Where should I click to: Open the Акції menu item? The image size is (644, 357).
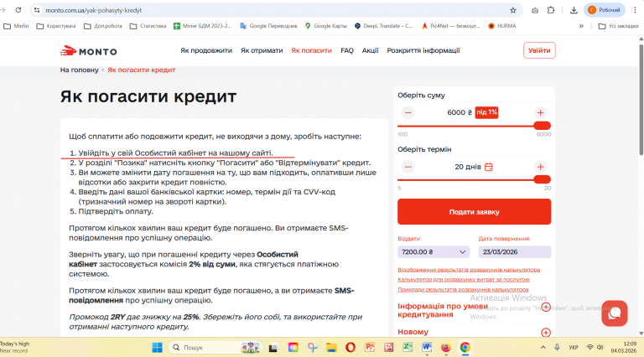coord(370,50)
